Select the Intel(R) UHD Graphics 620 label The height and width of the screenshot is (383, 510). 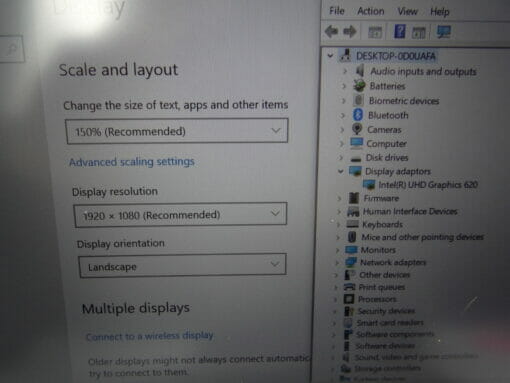coord(428,185)
